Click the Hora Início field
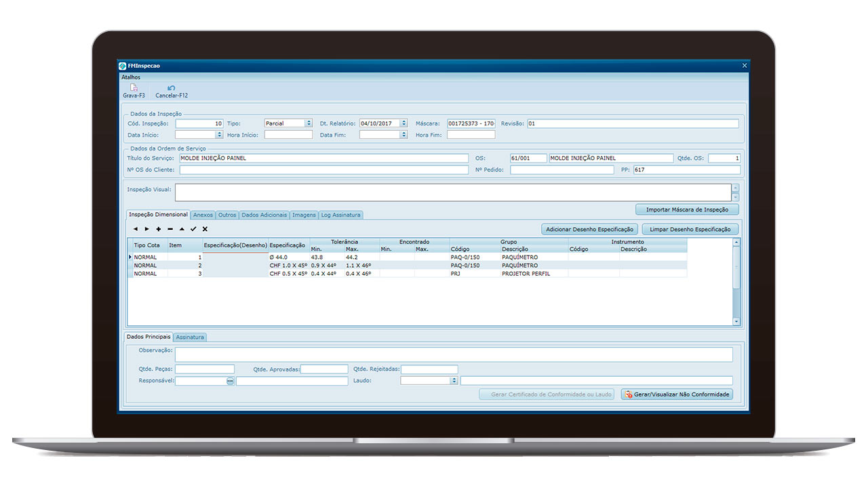Image resolution: width=868 pixels, height=488 pixels. tap(289, 135)
